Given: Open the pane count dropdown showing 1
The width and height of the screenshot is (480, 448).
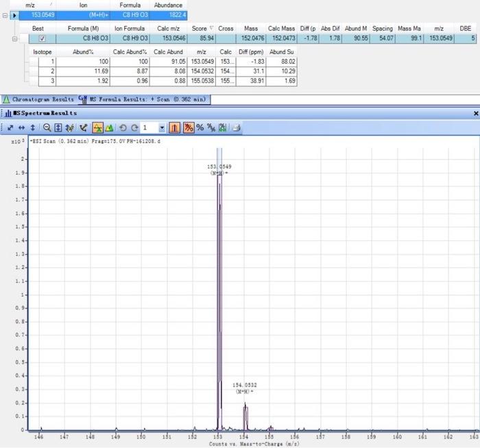Looking at the screenshot, I should tap(162, 128).
